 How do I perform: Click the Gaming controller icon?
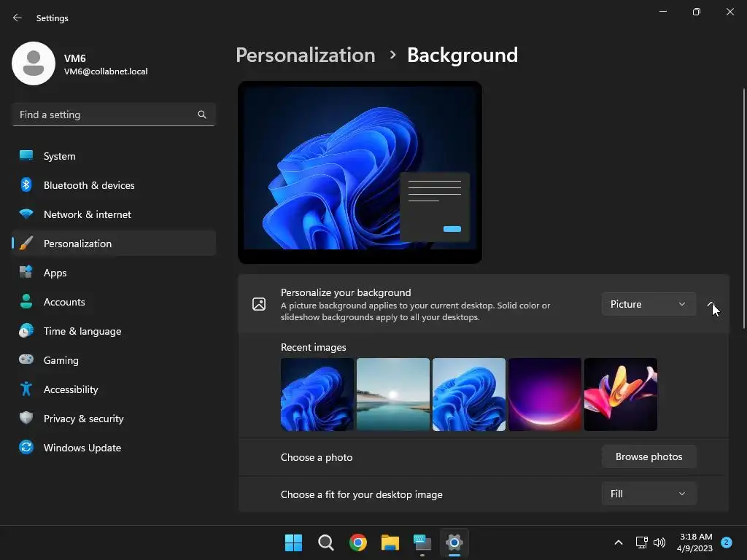click(26, 359)
